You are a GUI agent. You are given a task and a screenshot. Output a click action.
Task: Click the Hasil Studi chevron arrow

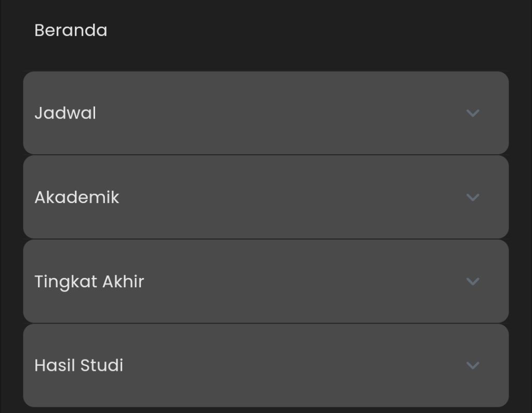pyautogui.click(x=472, y=366)
